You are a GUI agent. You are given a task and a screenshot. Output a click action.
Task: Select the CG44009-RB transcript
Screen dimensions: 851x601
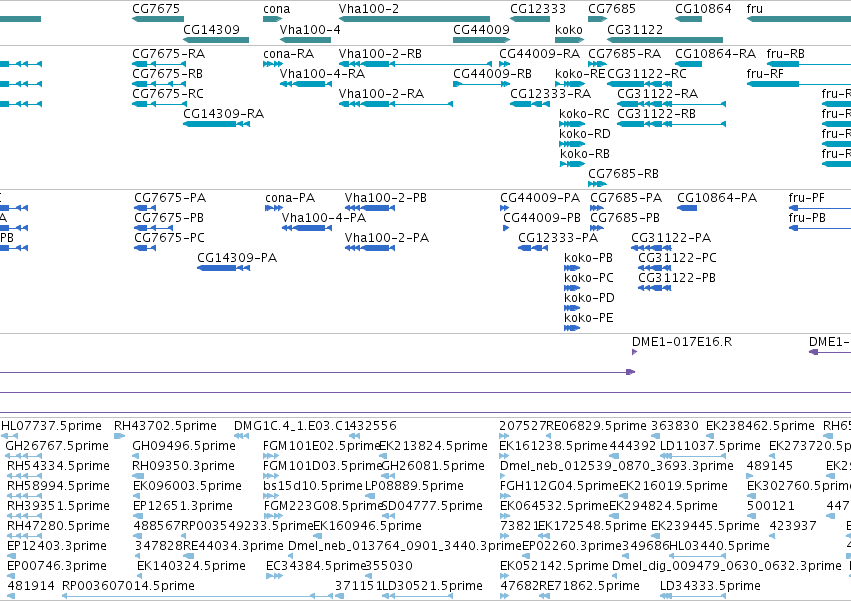481,84
